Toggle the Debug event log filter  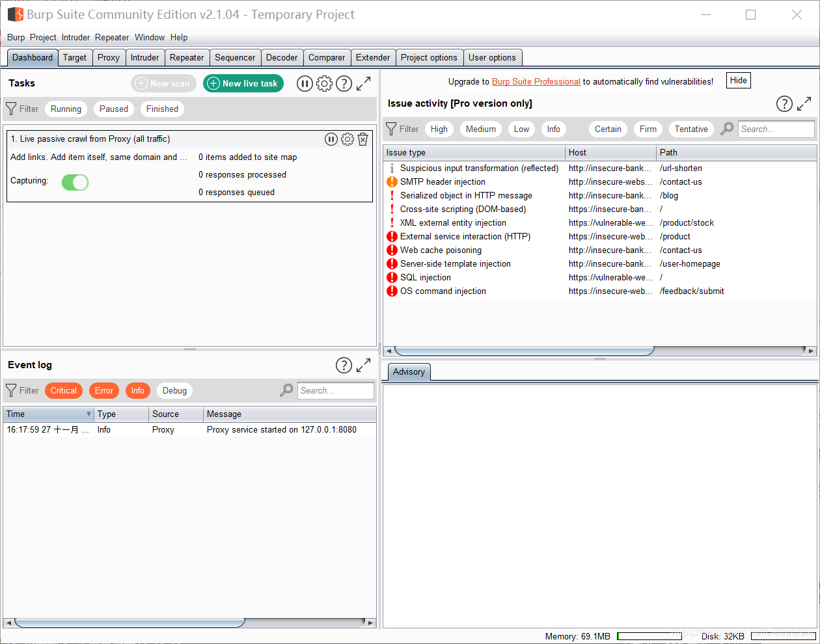click(x=174, y=390)
